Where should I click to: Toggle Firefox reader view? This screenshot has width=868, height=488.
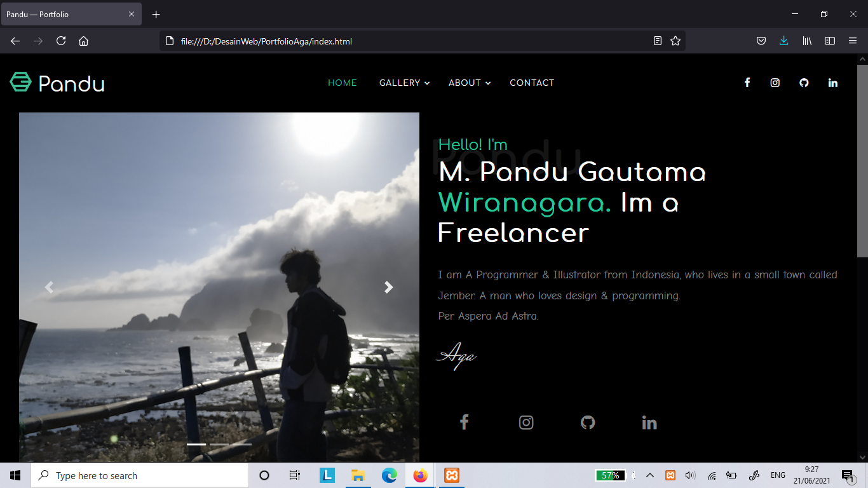658,41
